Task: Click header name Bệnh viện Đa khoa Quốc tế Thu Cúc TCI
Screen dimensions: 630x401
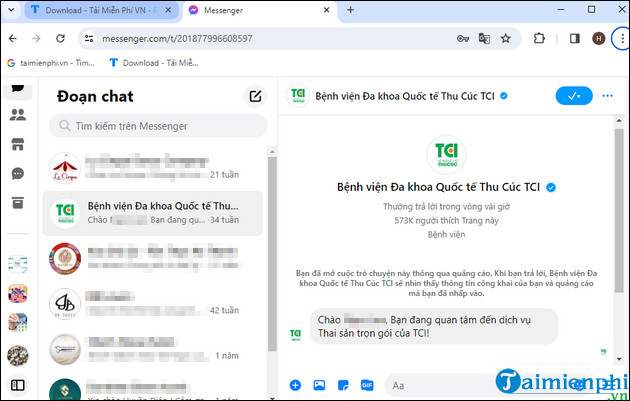Action: [405, 96]
